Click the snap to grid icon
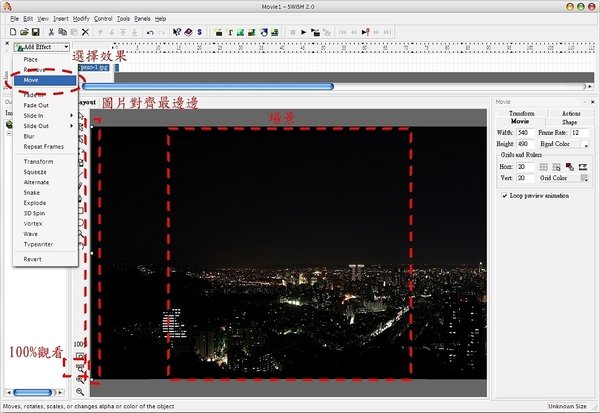The height and width of the screenshot is (413, 600). (x=556, y=167)
